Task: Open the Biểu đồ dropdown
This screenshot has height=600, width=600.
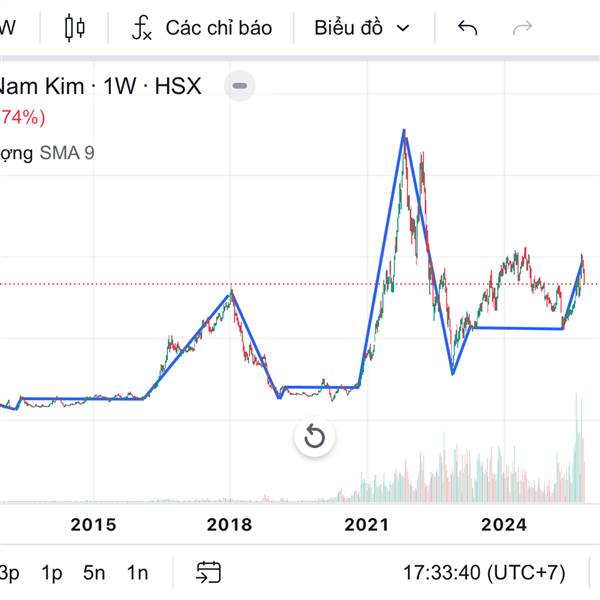Action: [x=361, y=27]
